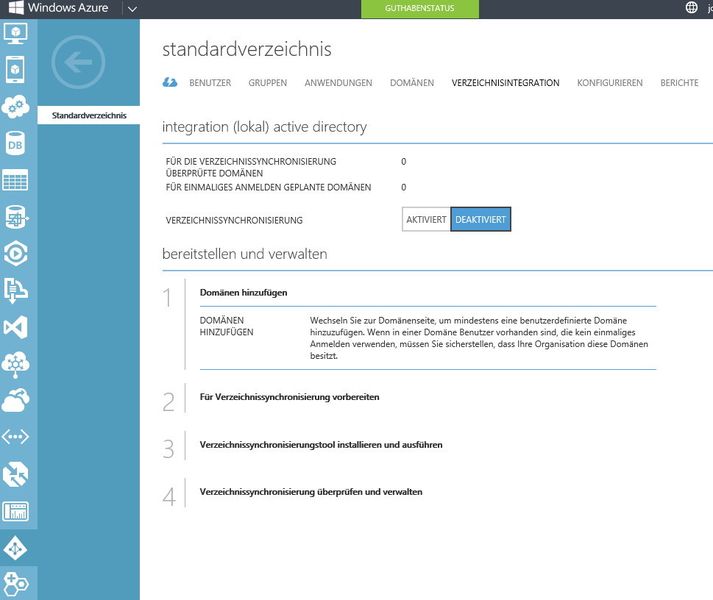The height and width of the screenshot is (600, 713).
Task: Set directory sync to AKTIVIERT
Action: point(426,219)
